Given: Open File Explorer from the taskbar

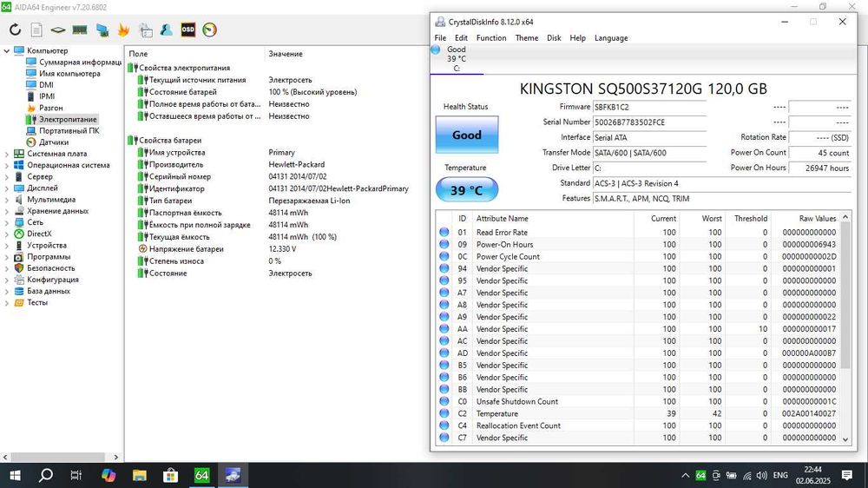Looking at the screenshot, I should 140,475.
